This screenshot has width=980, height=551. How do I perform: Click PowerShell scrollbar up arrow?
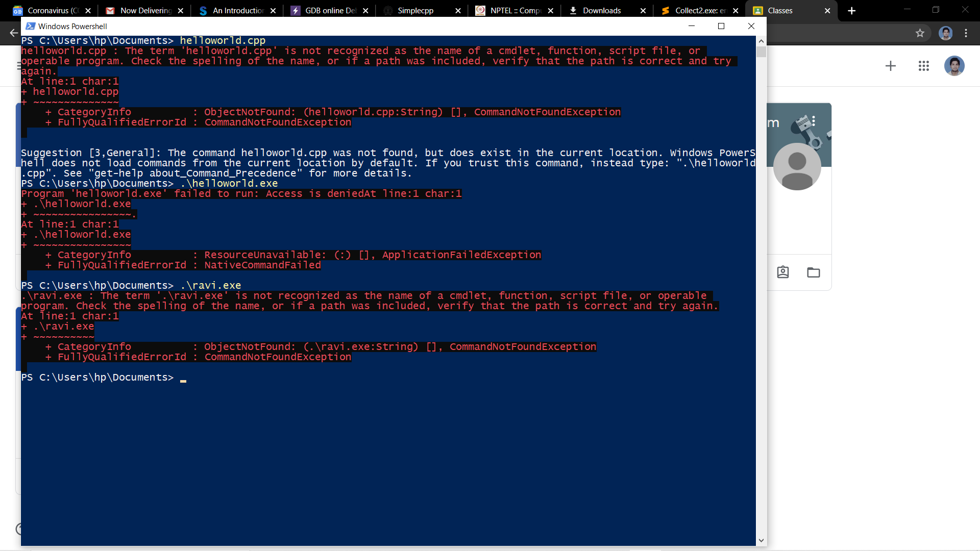pyautogui.click(x=761, y=41)
